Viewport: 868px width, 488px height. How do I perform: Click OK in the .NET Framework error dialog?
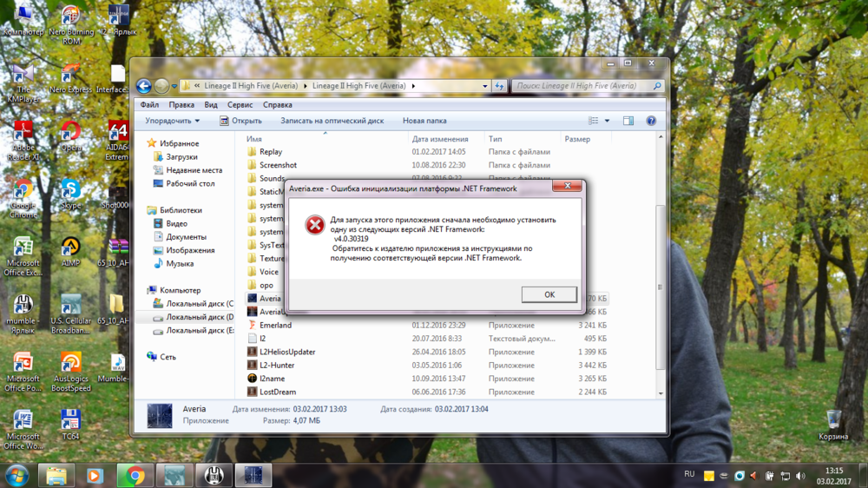click(549, 295)
